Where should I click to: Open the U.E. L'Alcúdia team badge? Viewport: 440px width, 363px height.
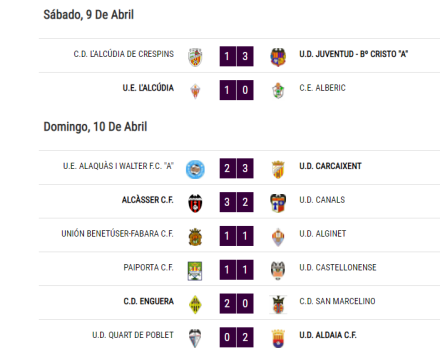coord(195,91)
